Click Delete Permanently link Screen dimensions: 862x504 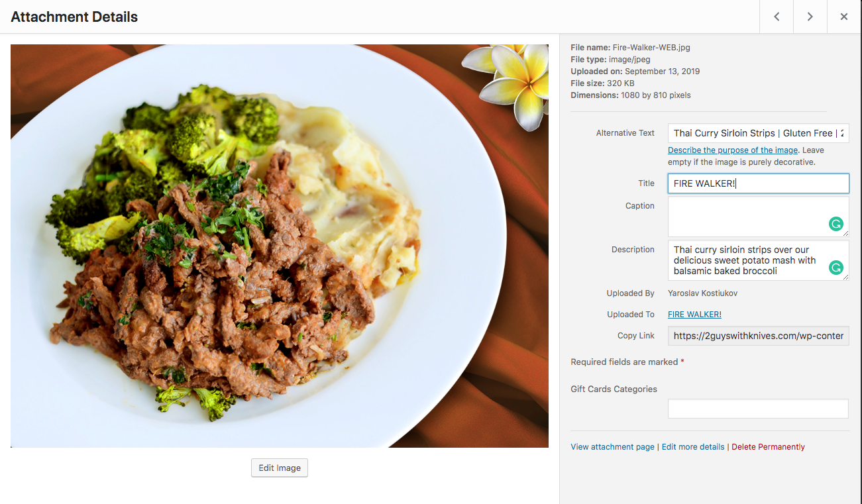click(768, 447)
